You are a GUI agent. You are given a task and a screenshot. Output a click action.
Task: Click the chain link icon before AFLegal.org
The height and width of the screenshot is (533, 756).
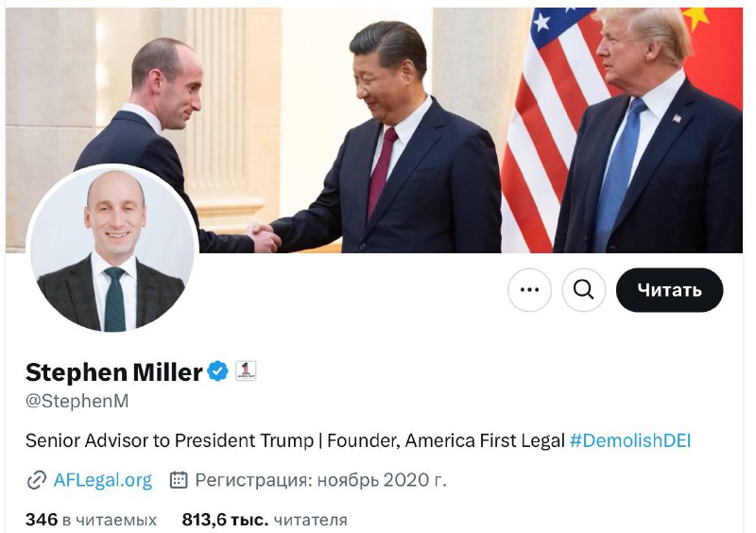point(36,480)
